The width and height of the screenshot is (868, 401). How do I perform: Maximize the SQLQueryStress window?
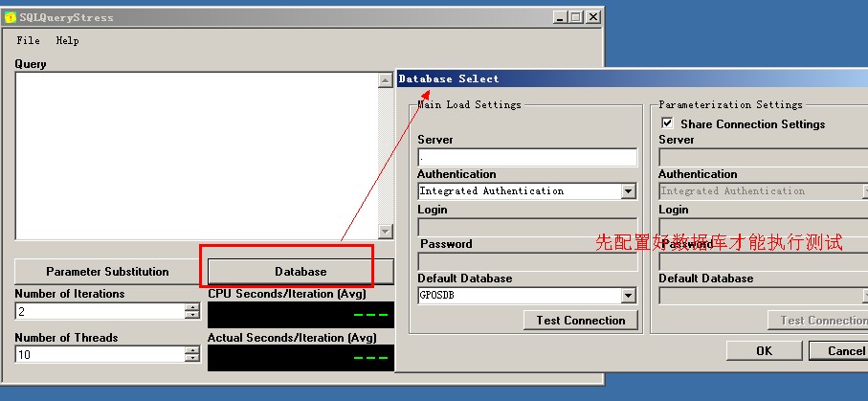coord(576,17)
